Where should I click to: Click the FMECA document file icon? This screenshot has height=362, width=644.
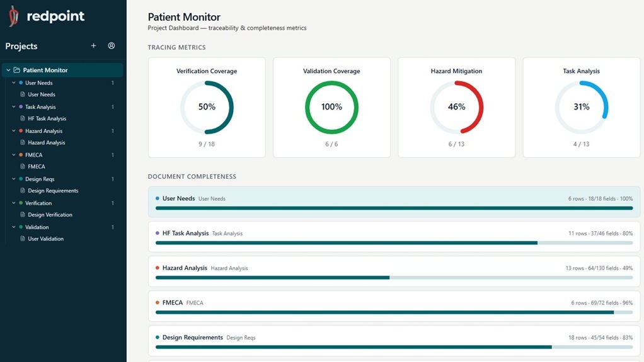pos(23,166)
